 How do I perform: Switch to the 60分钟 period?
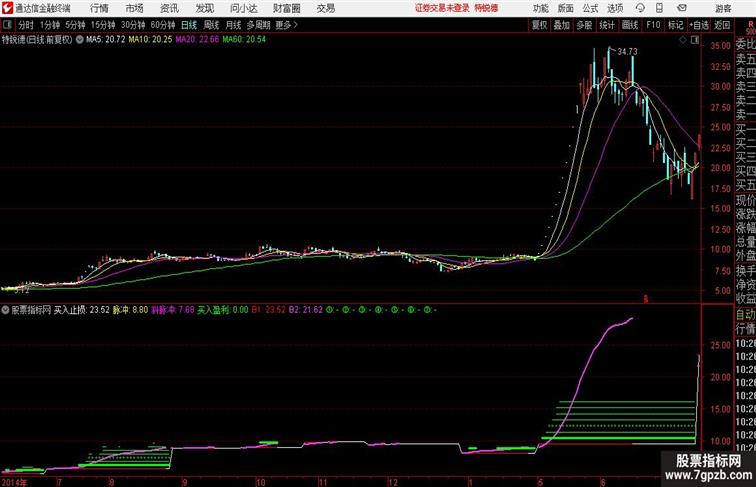pos(163,25)
